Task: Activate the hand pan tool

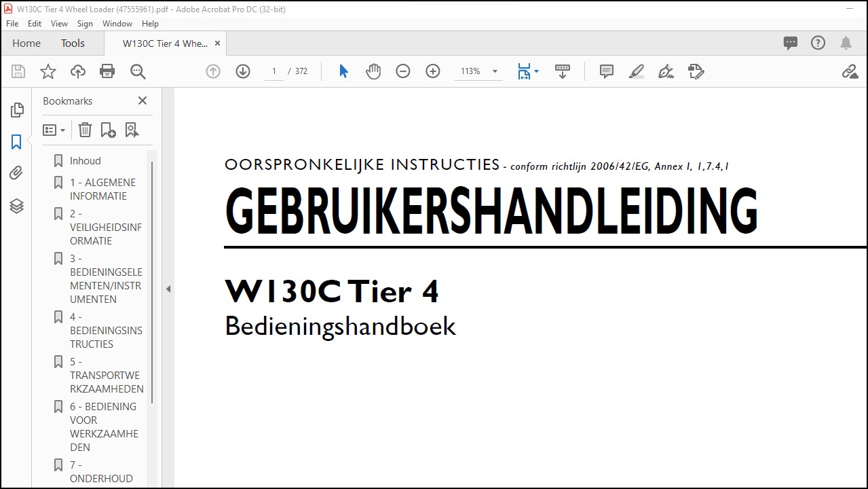Action: 373,71
